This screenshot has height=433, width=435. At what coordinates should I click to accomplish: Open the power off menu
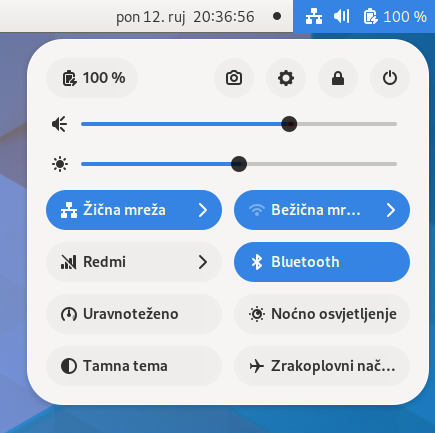[390, 78]
